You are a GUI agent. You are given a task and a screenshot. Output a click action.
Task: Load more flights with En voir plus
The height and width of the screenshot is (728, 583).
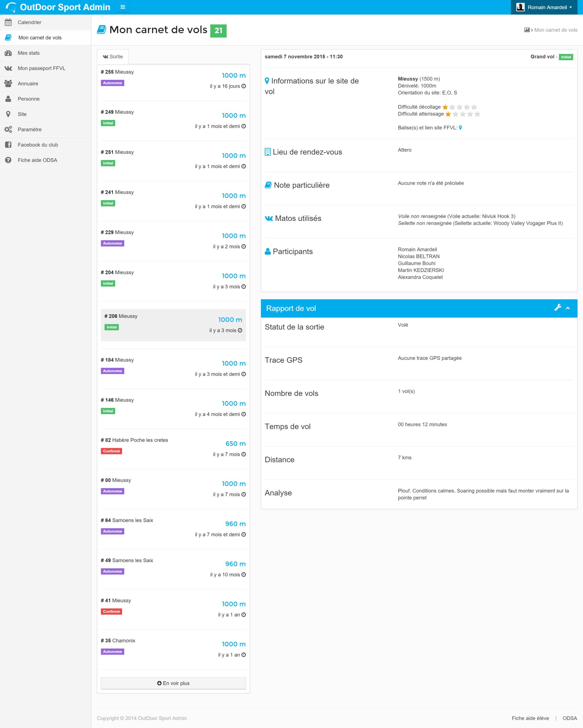pyautogui.click(x=173, y=683)
